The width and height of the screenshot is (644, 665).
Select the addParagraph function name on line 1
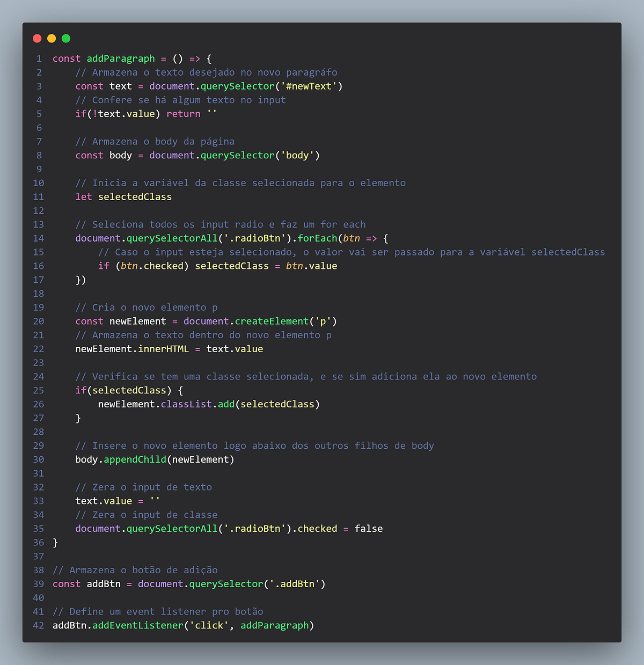[x=121, y=59]
